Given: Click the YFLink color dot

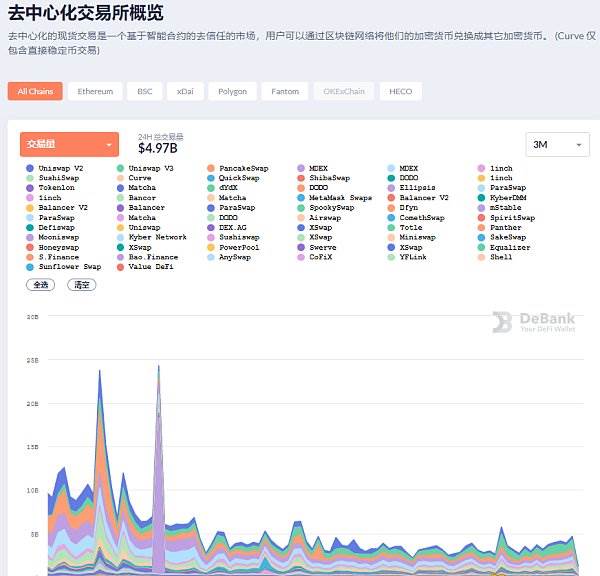Looking at the screenshot, I should 391,257.
